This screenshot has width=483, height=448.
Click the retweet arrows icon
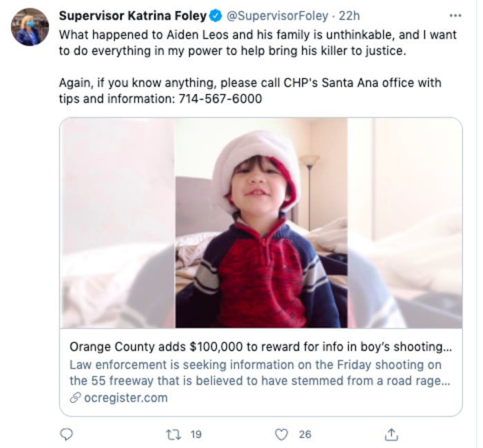(173, 434)
